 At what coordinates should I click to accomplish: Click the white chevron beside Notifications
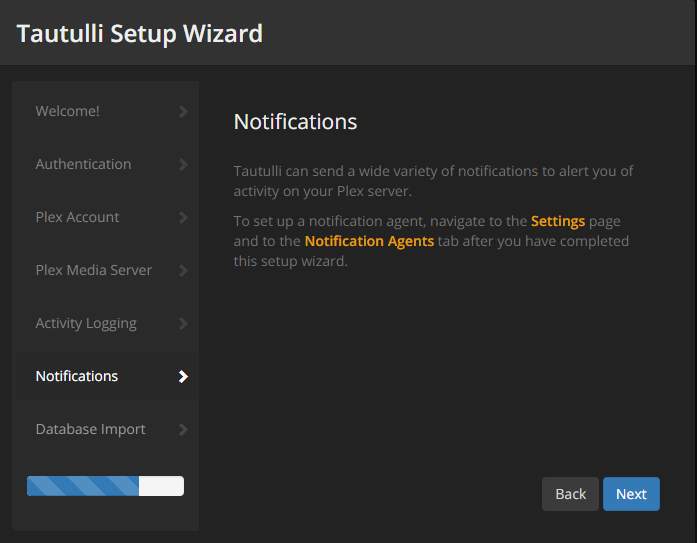pyautogui.click(x=183, y=377)
